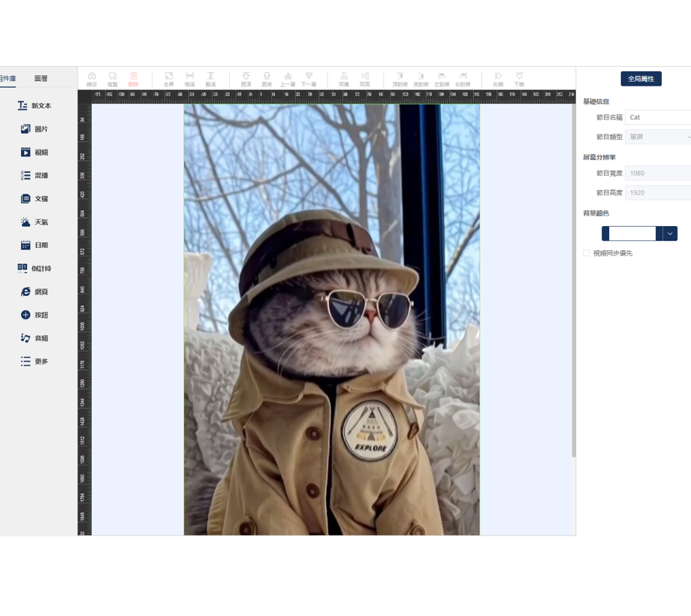The width and height of the screenshot is (691, 616).
Task: Insert a 網頁 web page component
Action: point(35,291)
